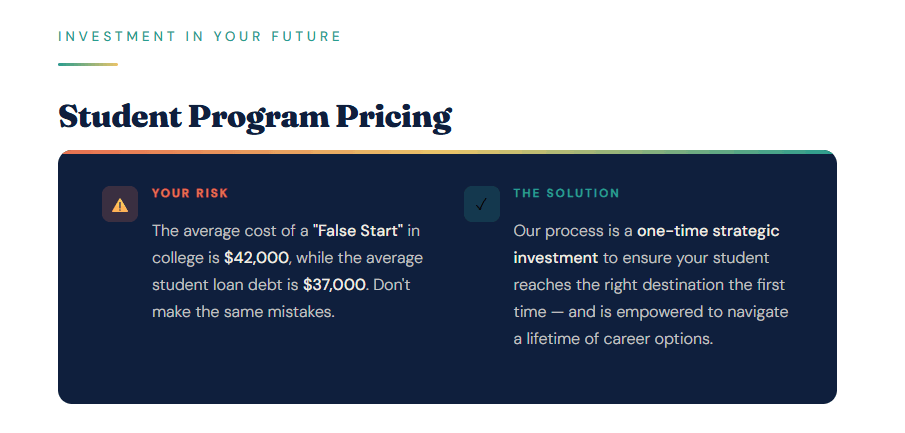Click the bold $42,000 figure
Viewport: 905px width, 433px height.
point(256,258)
